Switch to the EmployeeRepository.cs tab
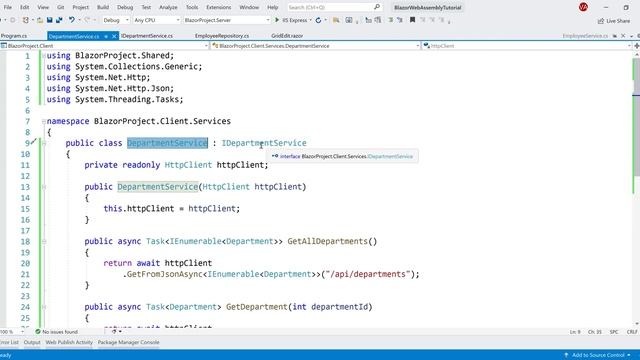This screenshot has height=360, width=640. [x=222, y=36]
